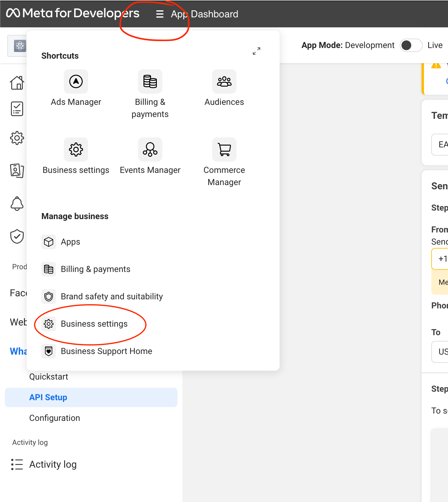Viewport: 448px width, 502px height.
Task: Select Apps under Manage business
Action: [71, 242]
